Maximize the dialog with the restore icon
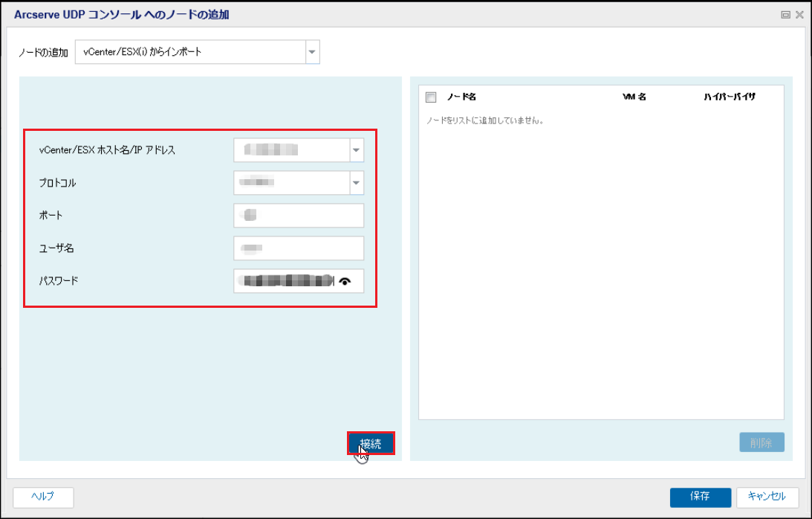 pos(785,15)
